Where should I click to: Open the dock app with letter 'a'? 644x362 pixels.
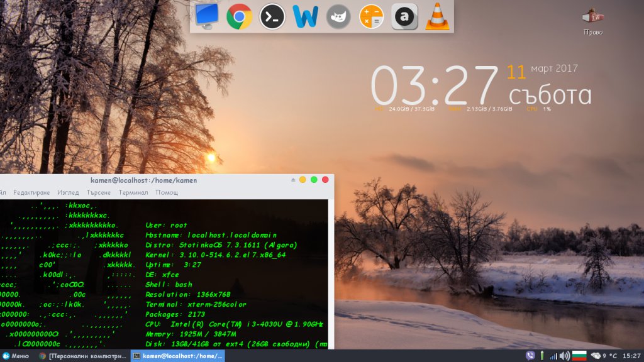pos(404,16)
